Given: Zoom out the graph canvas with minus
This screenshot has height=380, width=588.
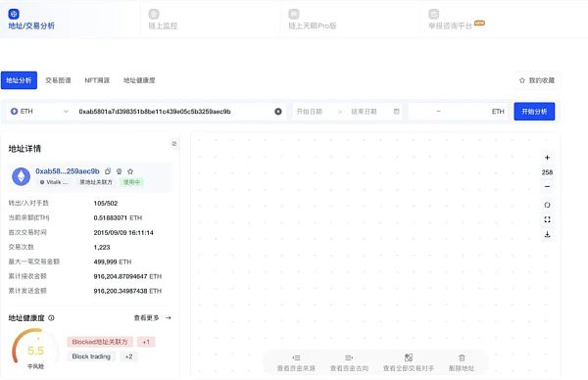Looking at the screenshot, I should click(547, 187).
